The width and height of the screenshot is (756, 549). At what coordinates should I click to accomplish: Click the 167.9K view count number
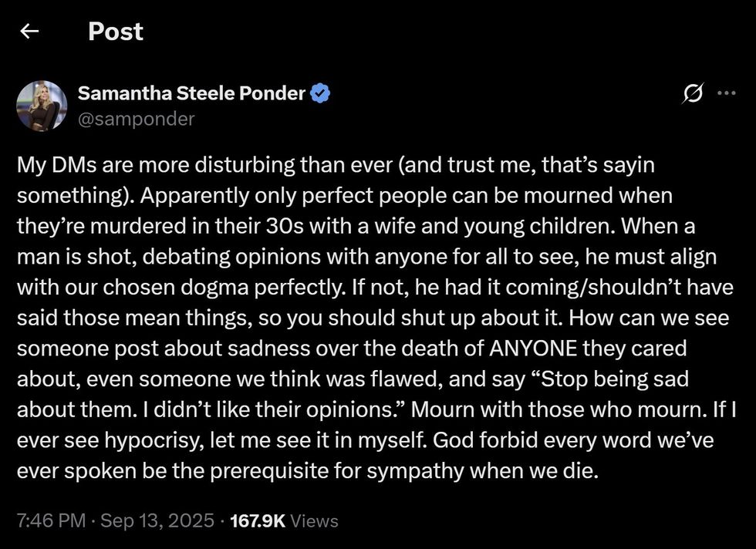(258, 520)
